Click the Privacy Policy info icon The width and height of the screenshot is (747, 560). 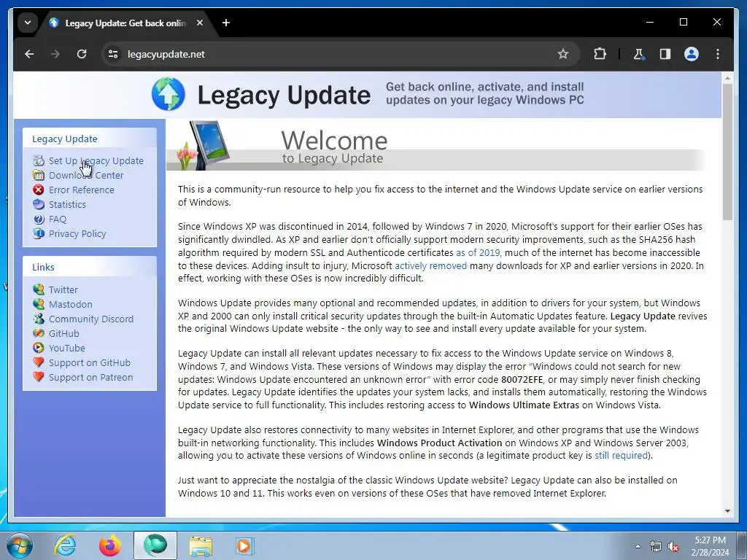click(x=39, y=234)
